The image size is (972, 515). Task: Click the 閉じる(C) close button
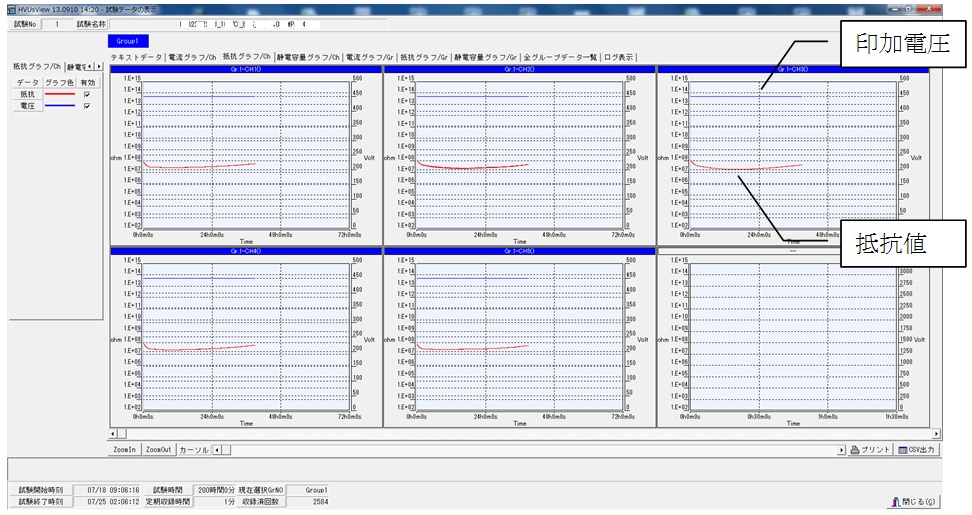tap(913, 501)
